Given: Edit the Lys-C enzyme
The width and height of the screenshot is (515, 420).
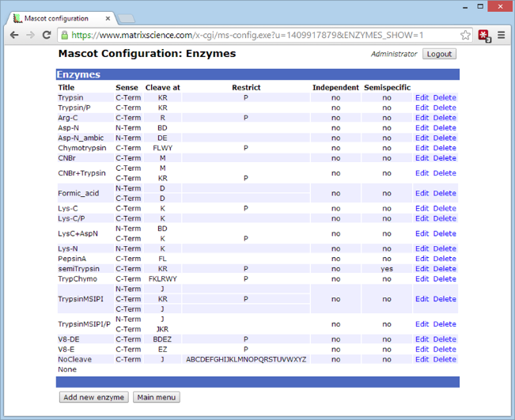Looking at the screenshot, I should coord(422,209).
